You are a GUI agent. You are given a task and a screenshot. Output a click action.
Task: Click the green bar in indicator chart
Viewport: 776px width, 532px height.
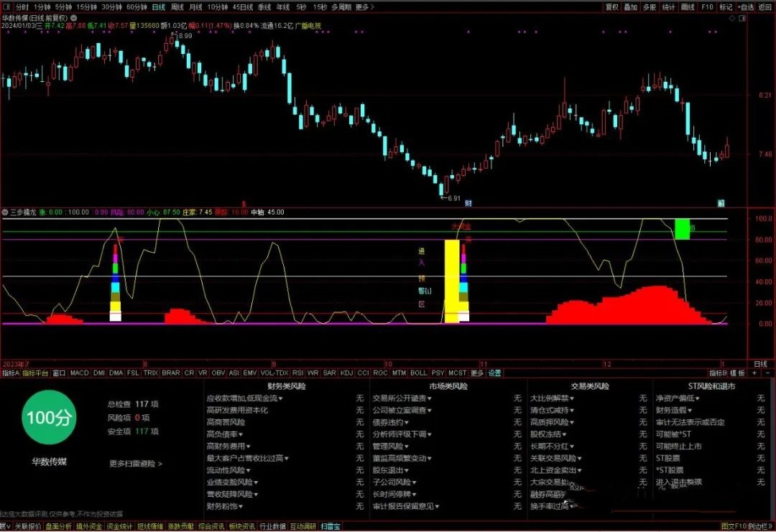click(682, 228)
